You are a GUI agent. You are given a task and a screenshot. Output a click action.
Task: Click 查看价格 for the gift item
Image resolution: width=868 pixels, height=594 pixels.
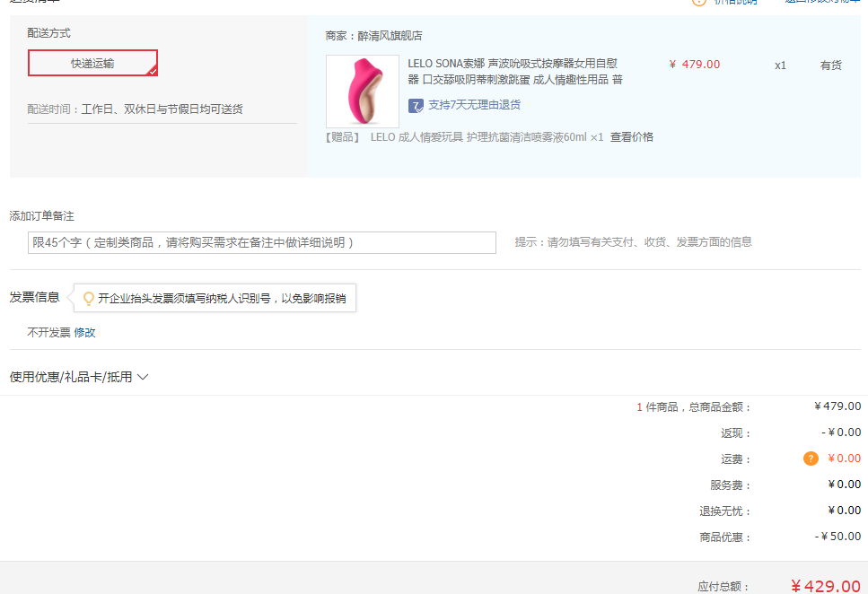(632, 137)
